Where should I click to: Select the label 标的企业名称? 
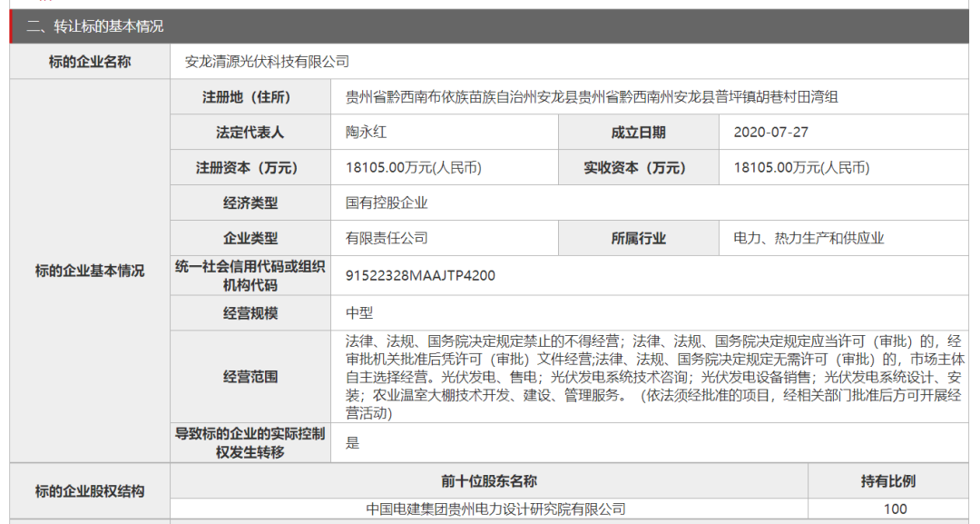(x=90, y=62)
